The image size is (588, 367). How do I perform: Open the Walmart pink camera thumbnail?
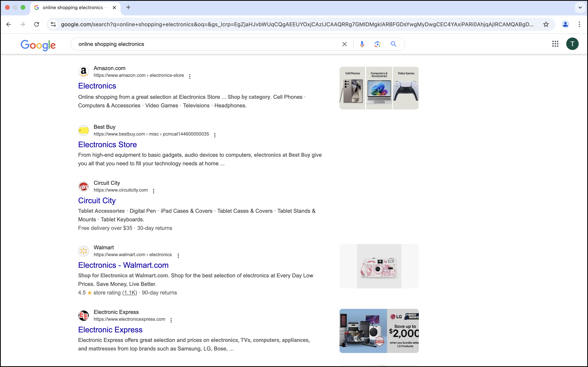[x=379, y=266]
